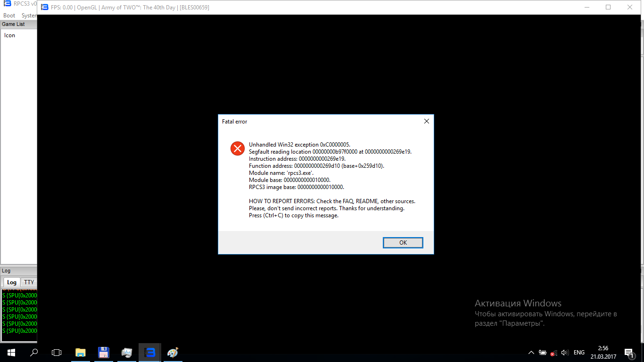Open Task View on the taskbar
The width and height of the screenshot is (644, 362).
point(57,353)
